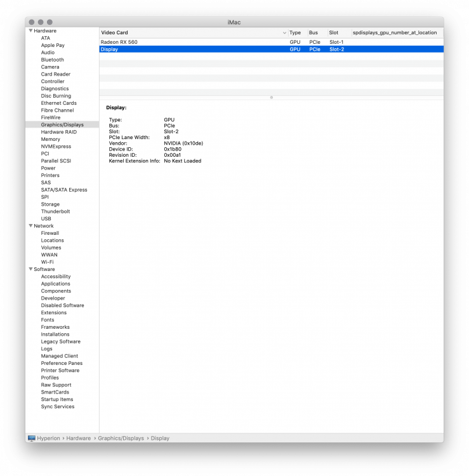The height and width of the screenshot is (476, 469).
Task: Sort by the Type column header
Action: 295,32
